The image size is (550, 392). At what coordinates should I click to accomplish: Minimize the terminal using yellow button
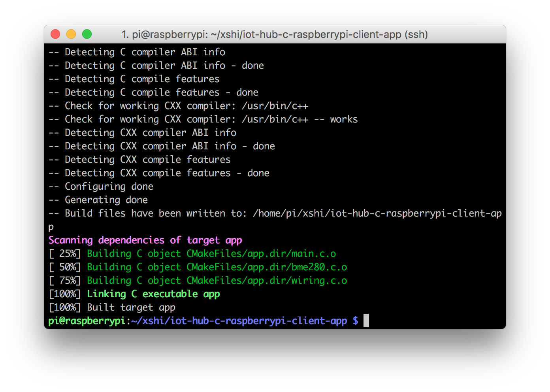point(71,34)
